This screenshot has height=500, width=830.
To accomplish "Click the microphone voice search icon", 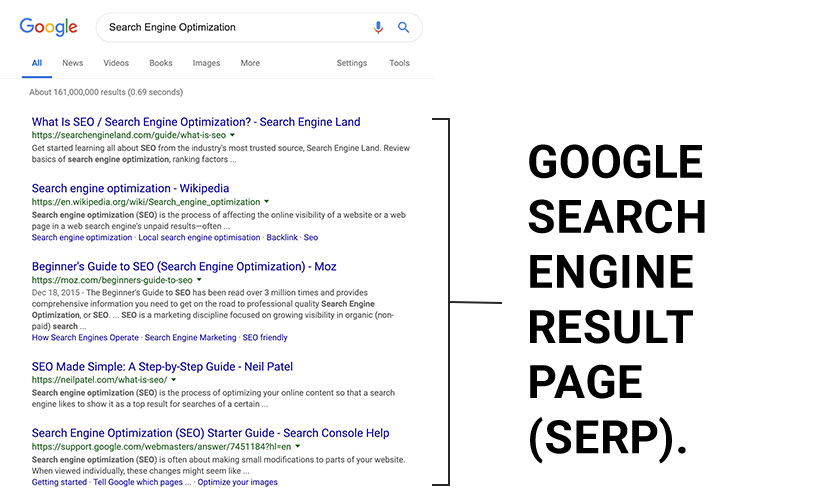I will pyautogui.click(x=378, y=28).
